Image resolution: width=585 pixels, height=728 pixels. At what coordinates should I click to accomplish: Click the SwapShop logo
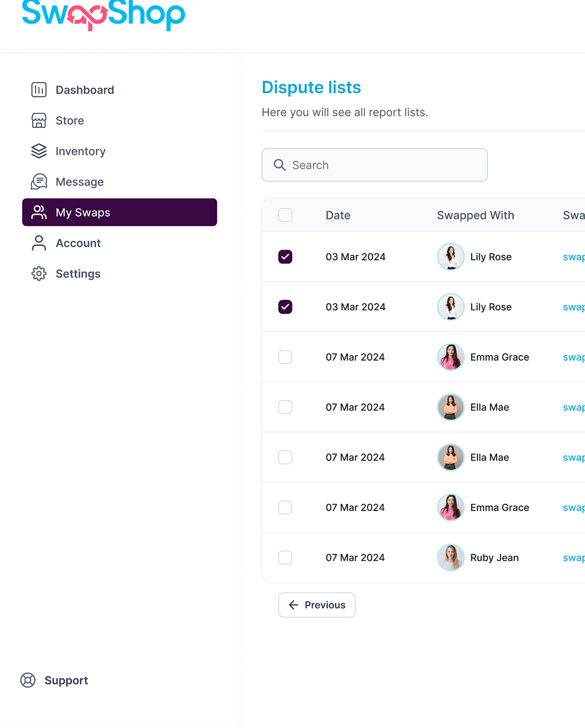104,14
